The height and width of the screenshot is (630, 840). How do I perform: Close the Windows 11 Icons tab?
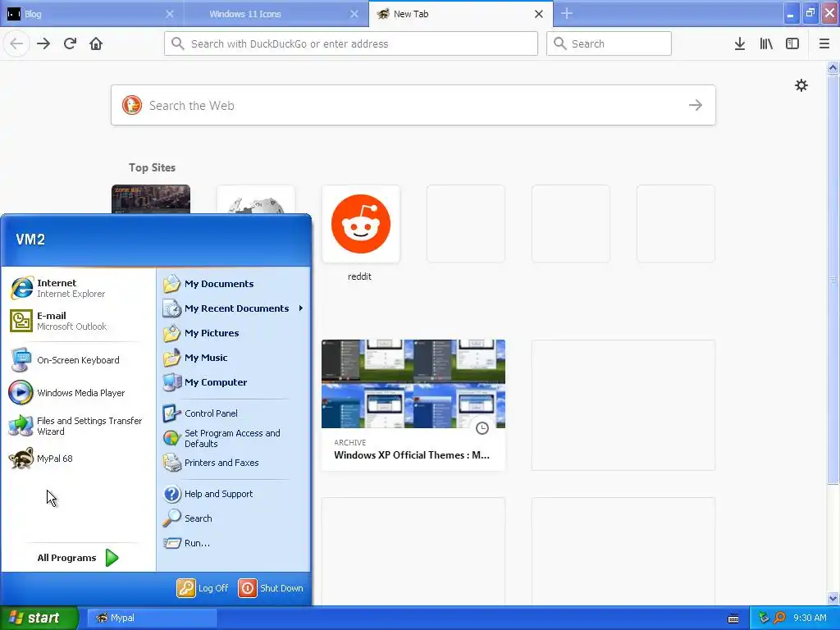point(354,14)
